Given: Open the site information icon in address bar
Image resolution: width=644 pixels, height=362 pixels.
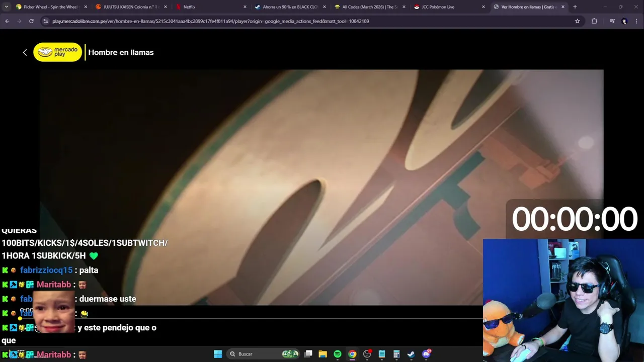Looking at the screenshot, I should click(x=46, y=21).
